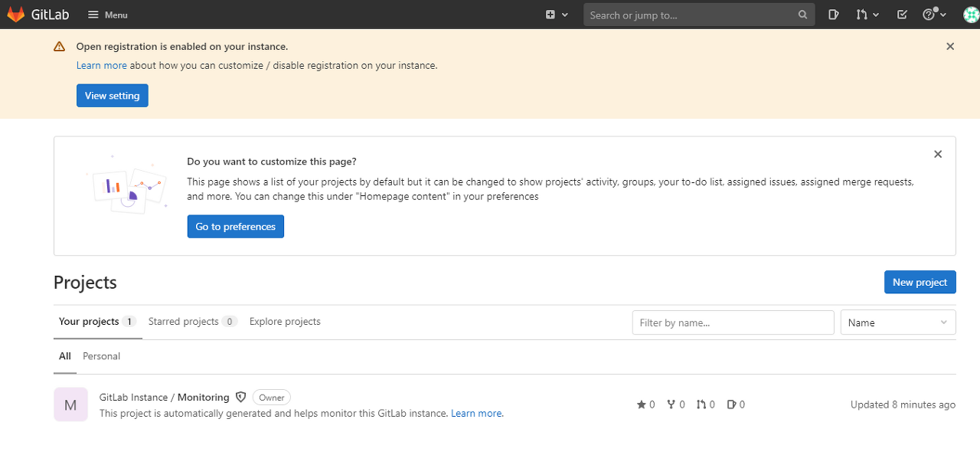Dismiss the open registration warning banner
Image resolution: width=980 pixels, height=455 pixels.
point(950,47)
